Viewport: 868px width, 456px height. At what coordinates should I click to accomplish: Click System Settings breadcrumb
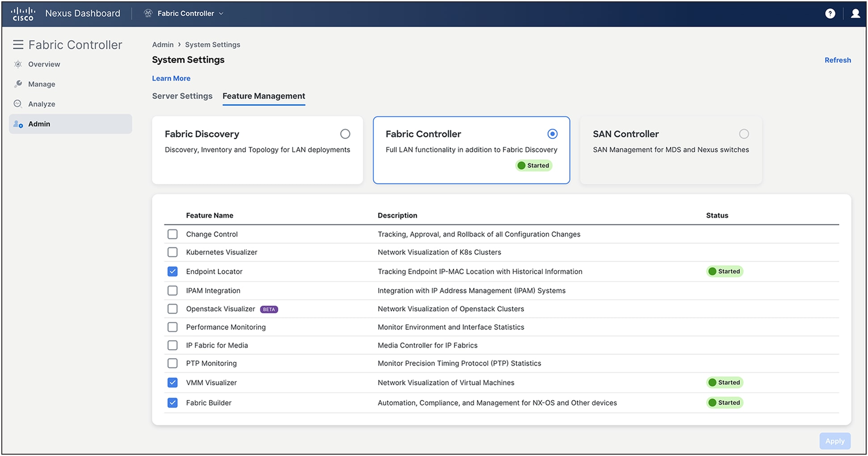point(212,44)
